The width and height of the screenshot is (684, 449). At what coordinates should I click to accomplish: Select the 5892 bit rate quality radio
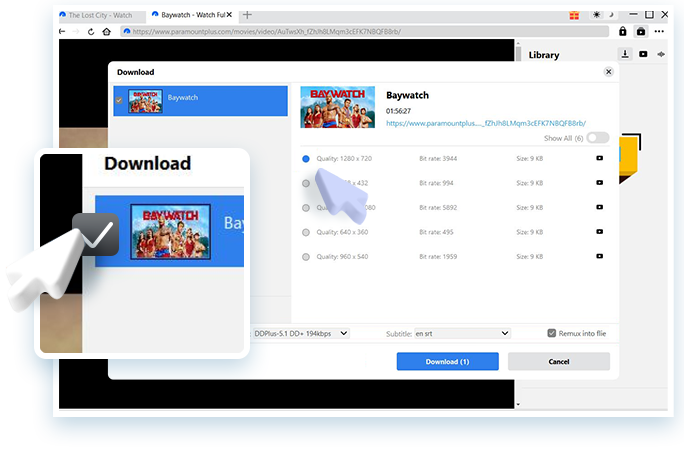(x=306, y=208)
